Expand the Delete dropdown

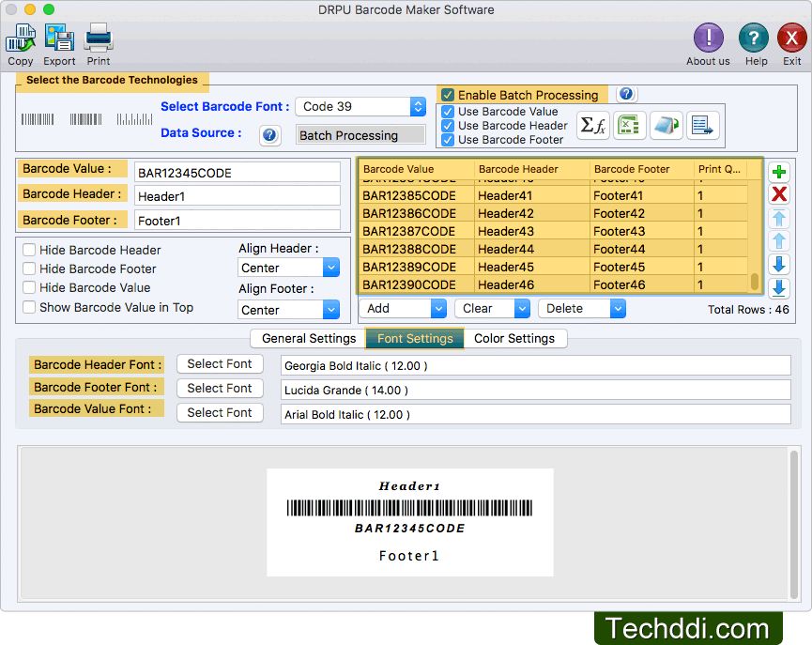(x=582, y=308)
